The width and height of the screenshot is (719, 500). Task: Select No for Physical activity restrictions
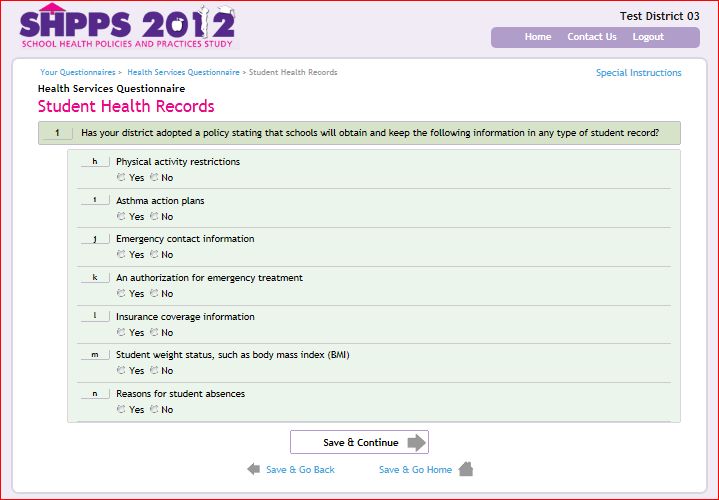point(154,177)
